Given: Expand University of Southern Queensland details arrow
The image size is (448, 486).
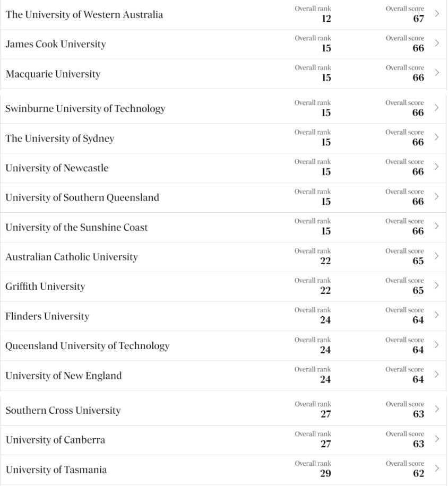Looking at the screenshot, I should 436,196.
